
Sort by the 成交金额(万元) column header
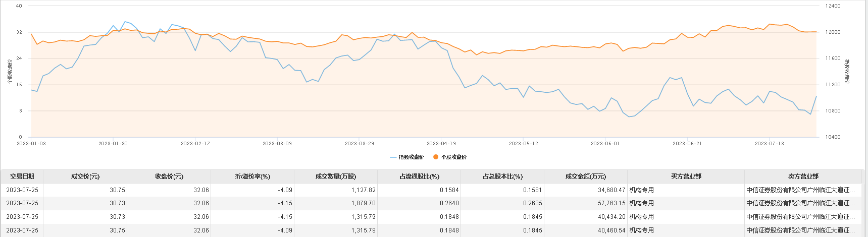(586, 176)
